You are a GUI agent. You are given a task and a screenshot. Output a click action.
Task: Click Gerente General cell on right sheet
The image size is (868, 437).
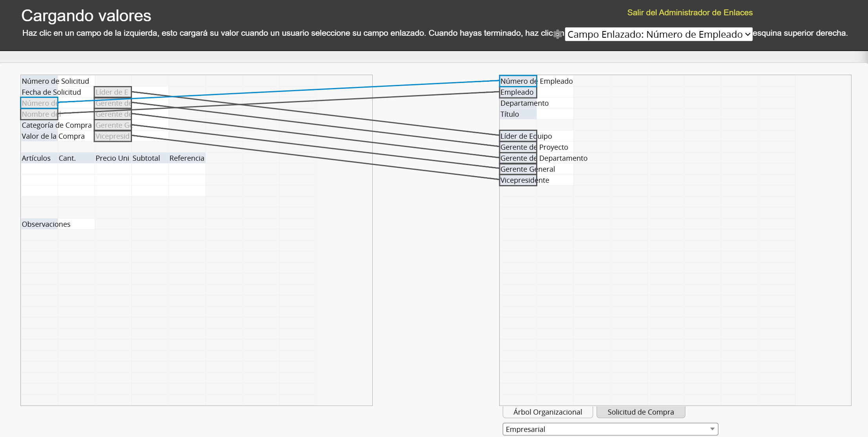(518, 169)
